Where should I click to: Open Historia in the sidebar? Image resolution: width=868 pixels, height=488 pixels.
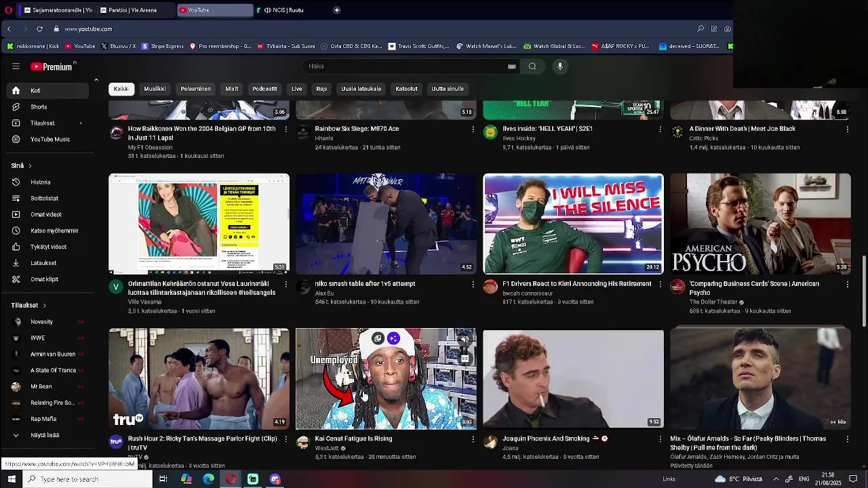47,182
